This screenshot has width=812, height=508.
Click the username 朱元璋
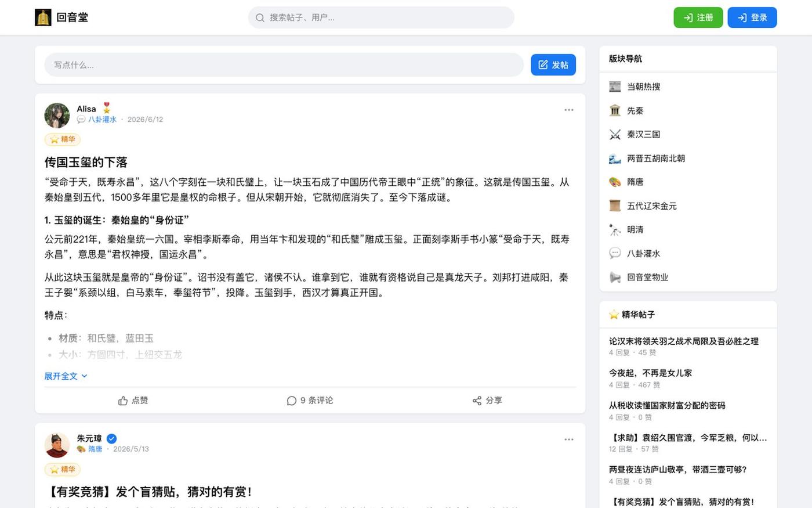(x=89, y=438)
